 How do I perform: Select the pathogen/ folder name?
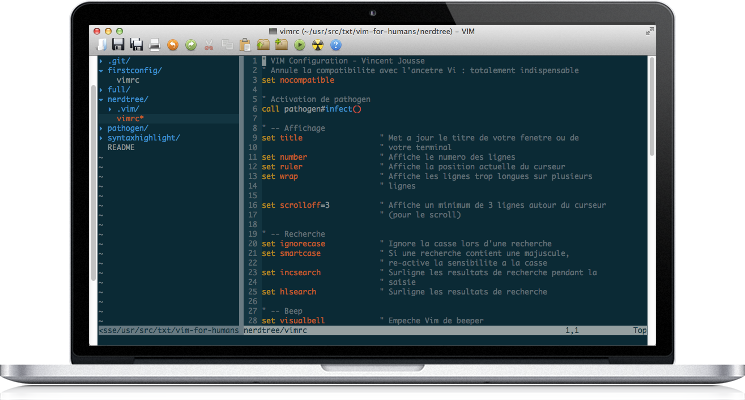[128, 128]
